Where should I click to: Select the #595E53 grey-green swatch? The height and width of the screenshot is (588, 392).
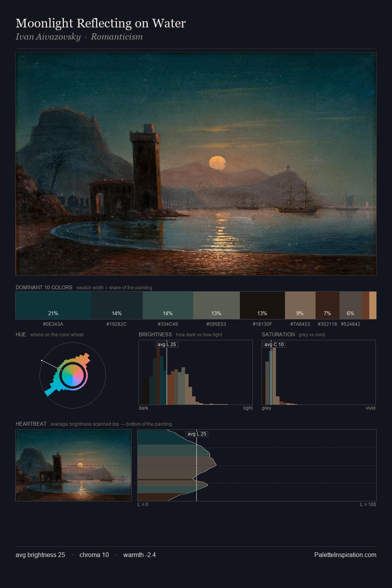pyautogui.click(x=216, y=305)
